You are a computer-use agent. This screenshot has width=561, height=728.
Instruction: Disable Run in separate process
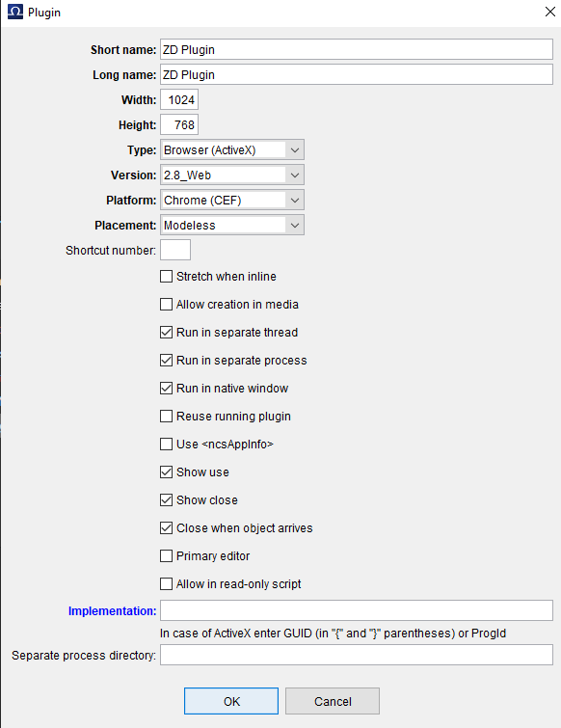tap(166, 361)
